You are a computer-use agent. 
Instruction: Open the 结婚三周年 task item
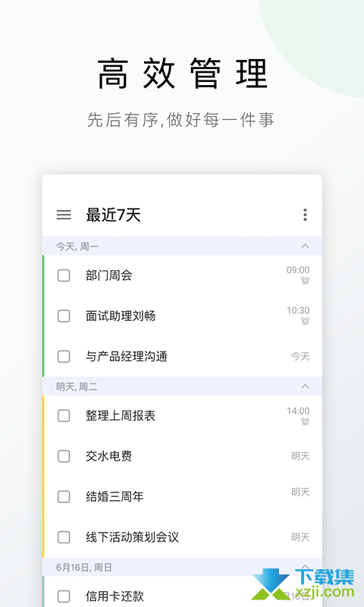182,497
